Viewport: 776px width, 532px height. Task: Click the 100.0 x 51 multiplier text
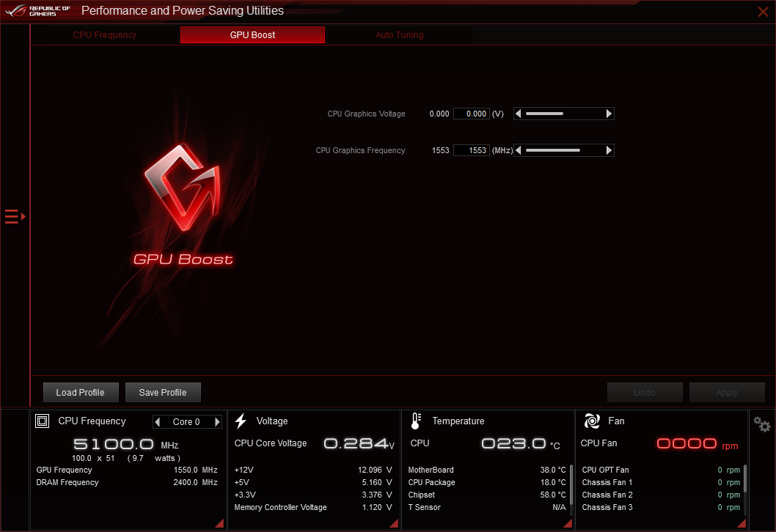(x=93, y=458)
